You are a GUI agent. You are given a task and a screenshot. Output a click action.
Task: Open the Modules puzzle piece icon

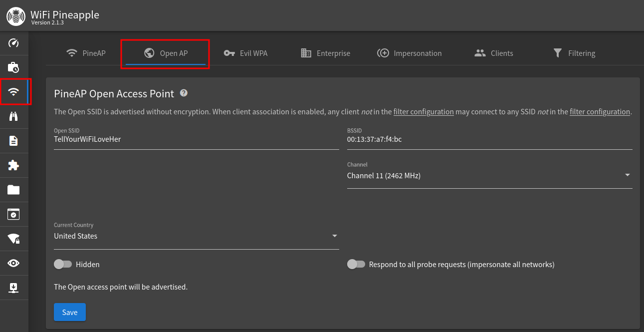(x=14, y=165)
